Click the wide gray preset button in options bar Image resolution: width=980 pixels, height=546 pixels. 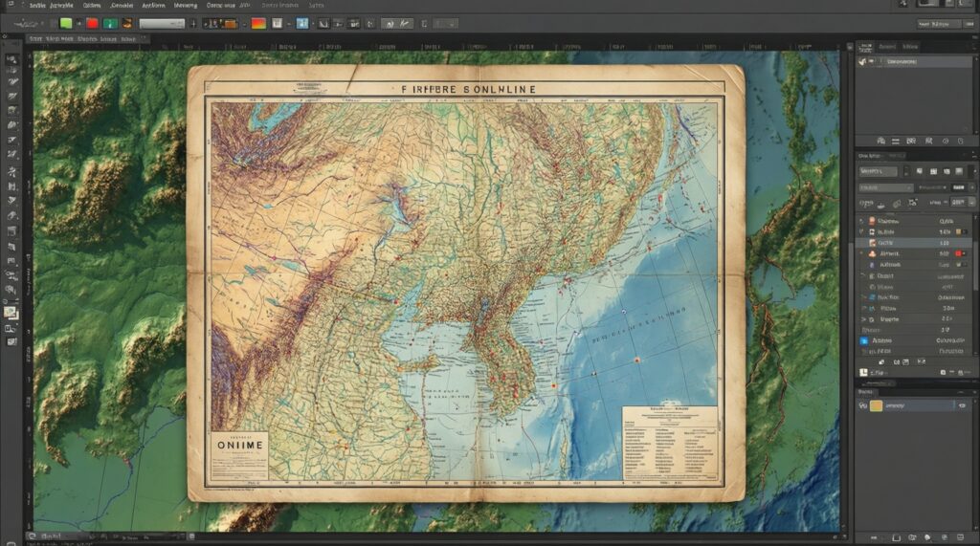click(x=162, y=23)
